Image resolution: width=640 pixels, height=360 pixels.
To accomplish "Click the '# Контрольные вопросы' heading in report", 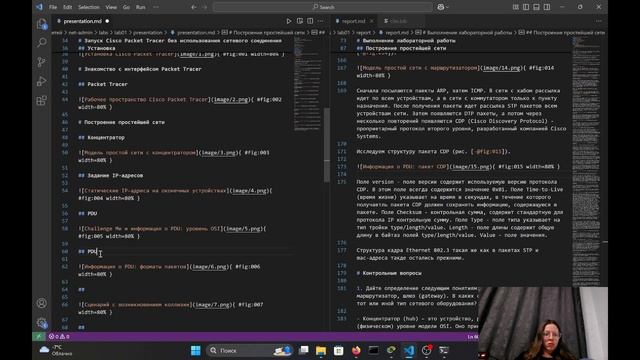I will [x=389, y=273].
